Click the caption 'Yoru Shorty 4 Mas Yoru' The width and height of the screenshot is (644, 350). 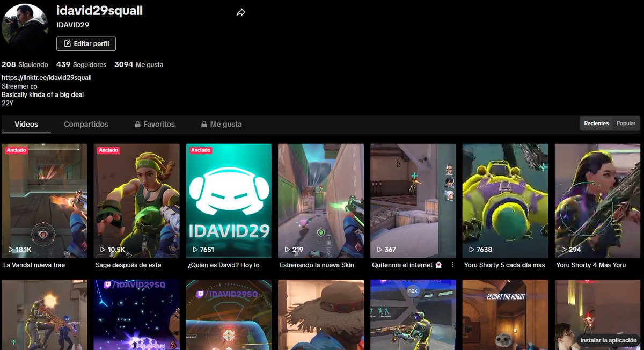pos(591,265)
